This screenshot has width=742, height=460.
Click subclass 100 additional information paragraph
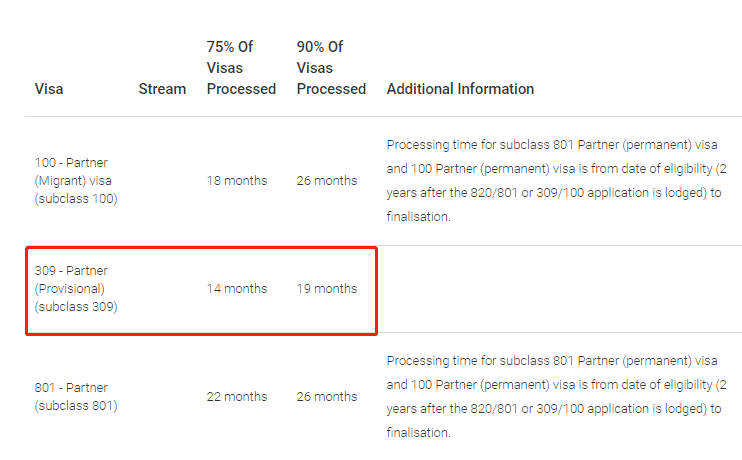(556, 181)
